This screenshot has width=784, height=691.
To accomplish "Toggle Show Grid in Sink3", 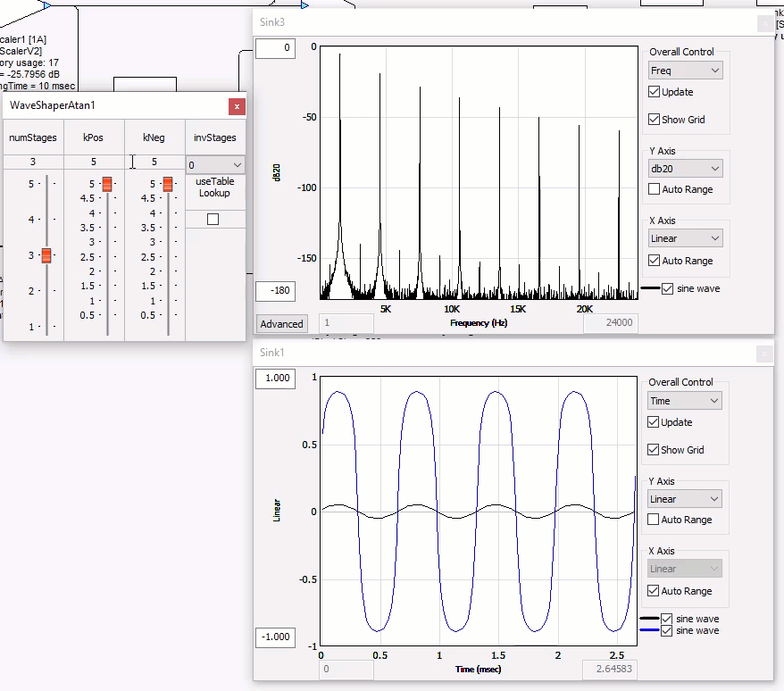I will coord(655,120).
